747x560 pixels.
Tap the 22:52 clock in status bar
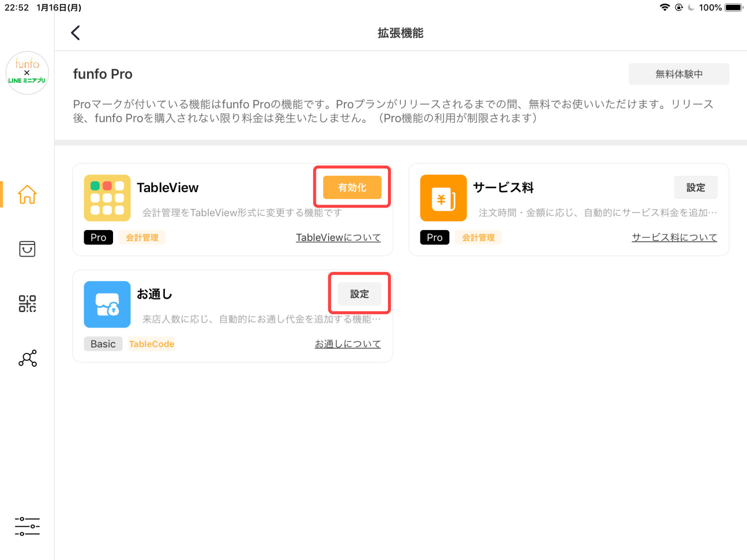point(17,7)
